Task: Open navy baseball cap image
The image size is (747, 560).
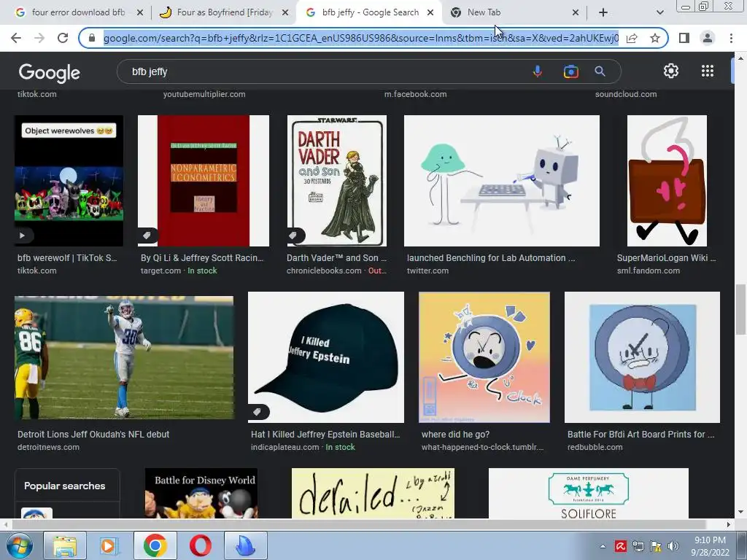Action: point(326,357)
